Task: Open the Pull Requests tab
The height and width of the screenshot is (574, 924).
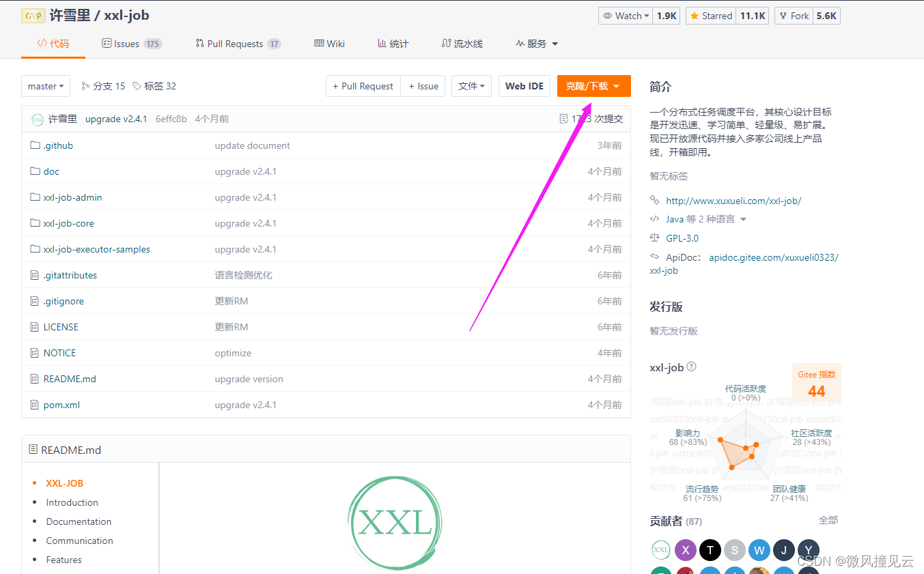Action: 238,44
